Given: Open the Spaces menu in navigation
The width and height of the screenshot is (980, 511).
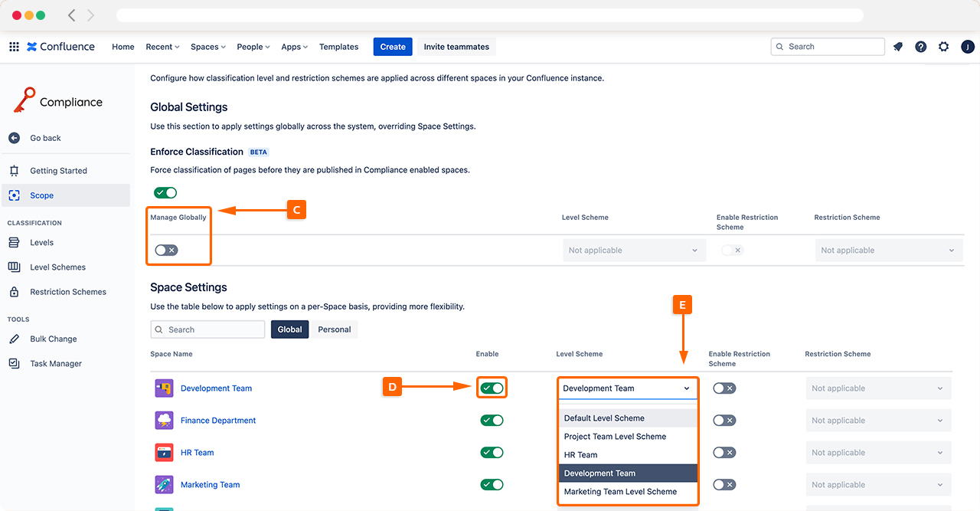Looking at the screenshot, I should [x=208, y=47].
